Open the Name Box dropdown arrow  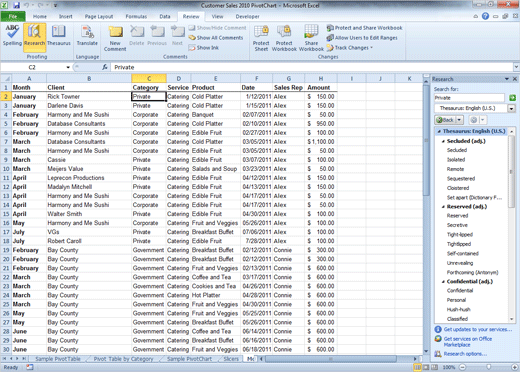[68, 67]
